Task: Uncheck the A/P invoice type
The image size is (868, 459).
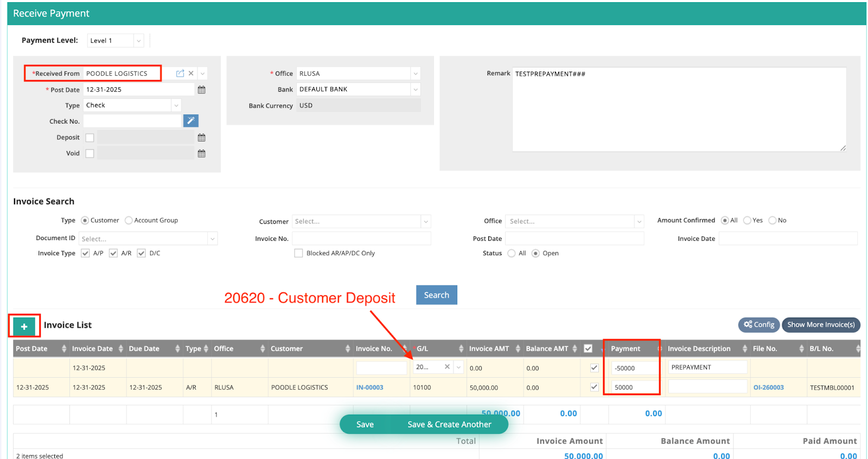Action: tap(85, 253)
